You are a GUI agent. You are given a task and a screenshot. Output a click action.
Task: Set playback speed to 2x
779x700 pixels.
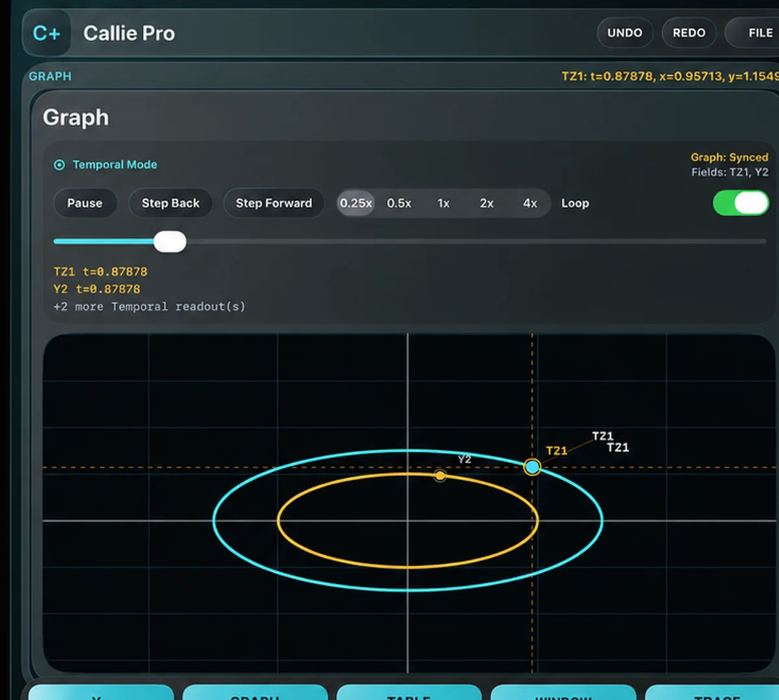click(487, 203)
